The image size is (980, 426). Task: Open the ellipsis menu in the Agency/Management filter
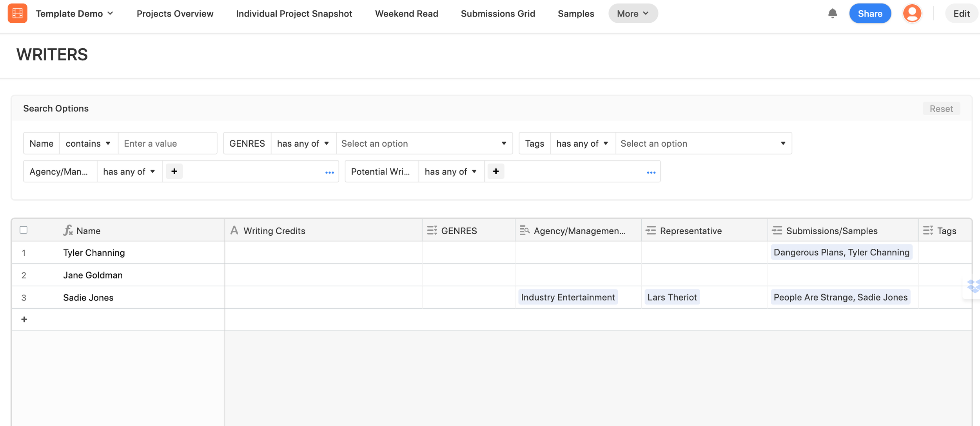329,172
